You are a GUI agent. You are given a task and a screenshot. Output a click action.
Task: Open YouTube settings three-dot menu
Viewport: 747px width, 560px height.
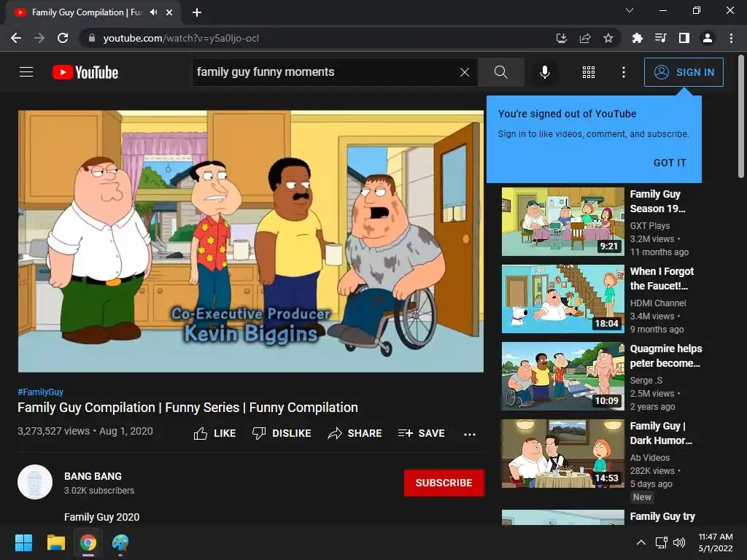coord(624,72)
